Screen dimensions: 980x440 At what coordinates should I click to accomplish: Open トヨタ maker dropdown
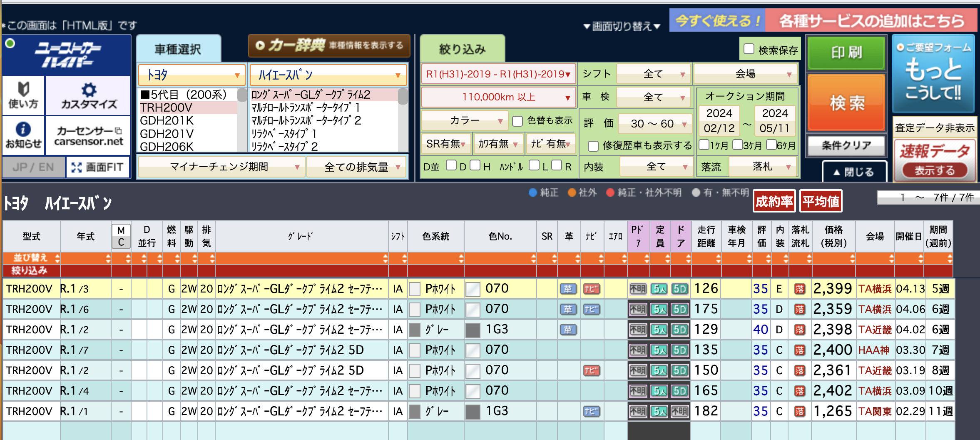pyautogui.click(x=192, y=75)
